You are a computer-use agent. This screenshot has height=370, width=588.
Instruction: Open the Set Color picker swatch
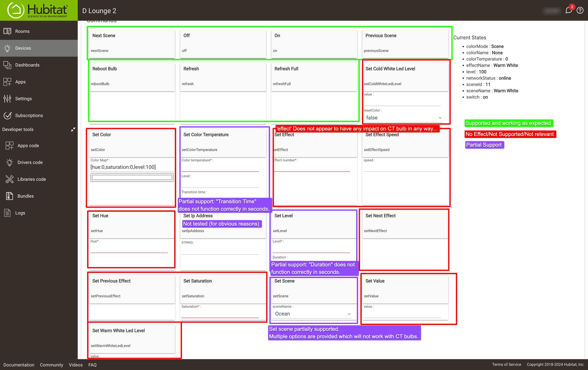tap(132, 177)
